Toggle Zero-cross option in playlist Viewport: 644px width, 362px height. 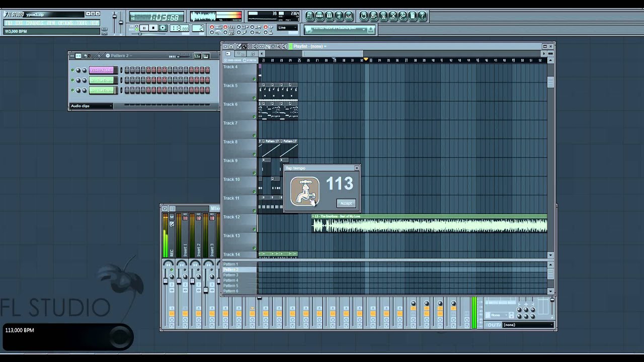coord(232,60)
